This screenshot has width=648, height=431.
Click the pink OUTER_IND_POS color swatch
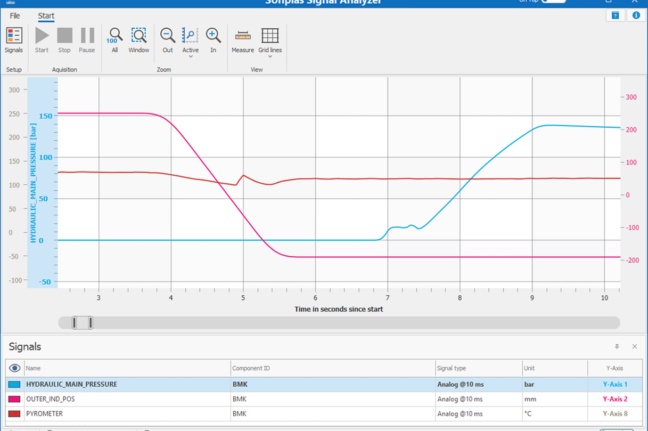click(14, 399)
